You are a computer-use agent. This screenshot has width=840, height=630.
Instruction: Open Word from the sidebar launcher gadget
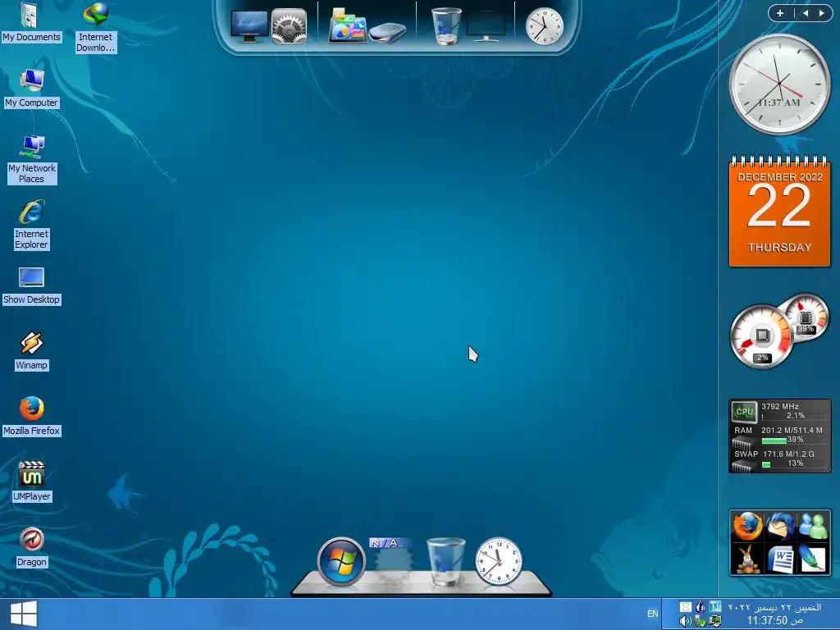pos(780,559)
